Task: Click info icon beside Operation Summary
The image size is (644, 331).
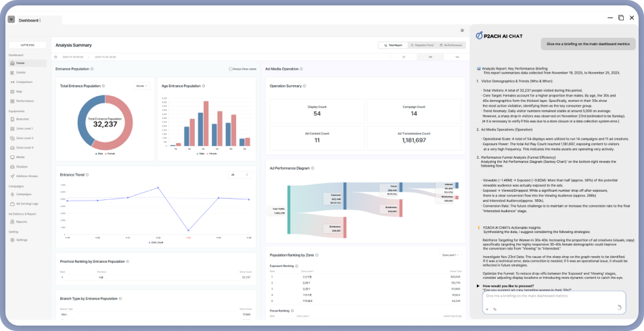Action: [305, 86]
